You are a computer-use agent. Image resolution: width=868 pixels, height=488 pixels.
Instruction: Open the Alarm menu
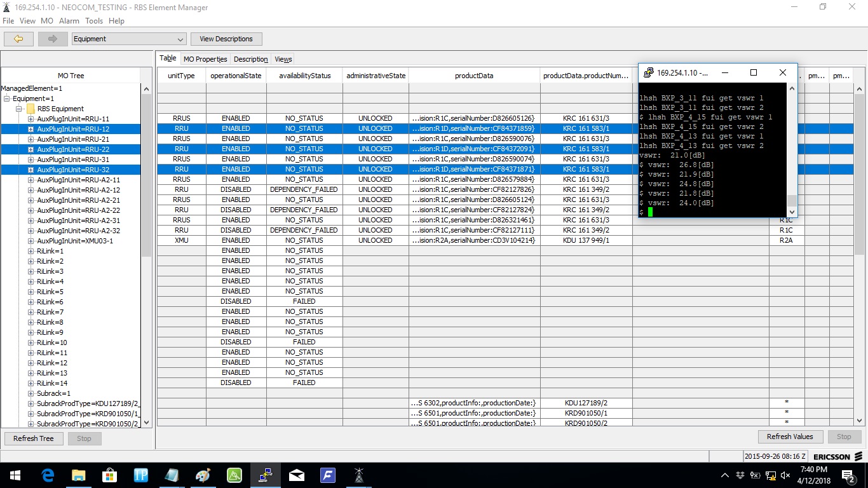69,21
